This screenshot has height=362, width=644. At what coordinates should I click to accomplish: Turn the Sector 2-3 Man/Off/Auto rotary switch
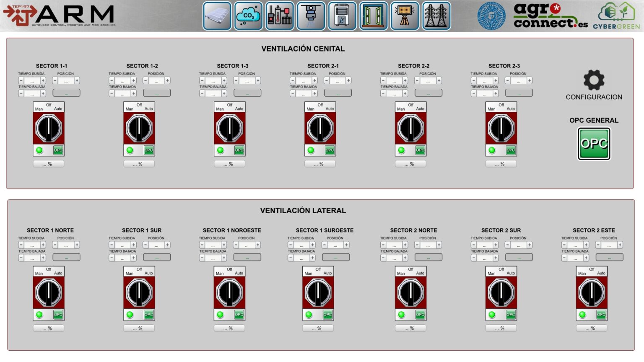[x=501, y=128]
